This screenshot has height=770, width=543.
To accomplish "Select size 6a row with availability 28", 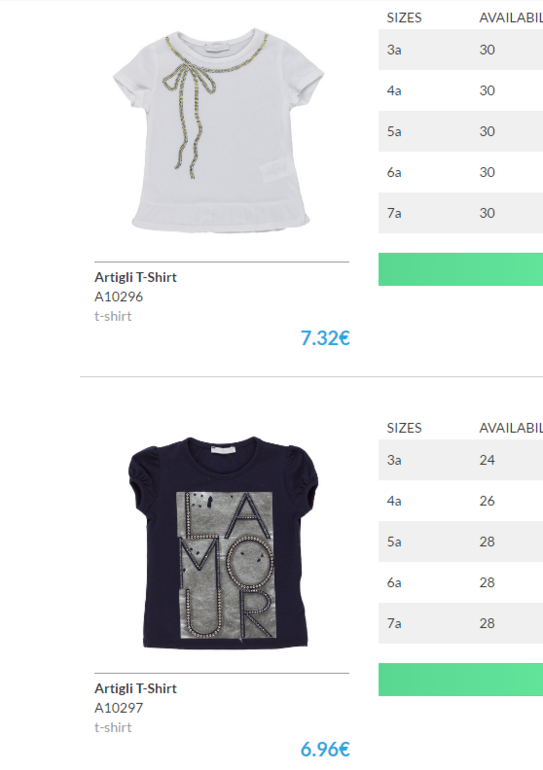I will coord(461,582).
